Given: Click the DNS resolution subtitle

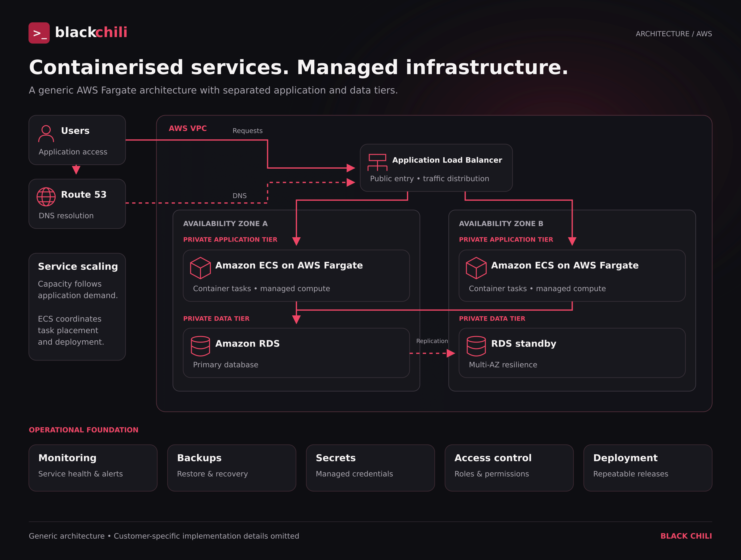Looking at the screenshot, I should [66, 216].
